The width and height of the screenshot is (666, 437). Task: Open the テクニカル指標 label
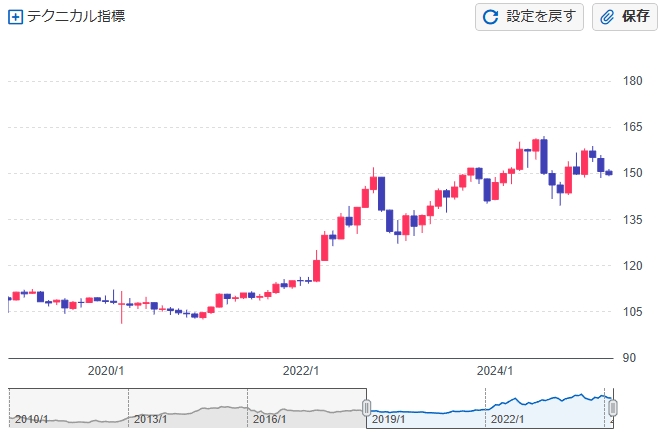76,16
